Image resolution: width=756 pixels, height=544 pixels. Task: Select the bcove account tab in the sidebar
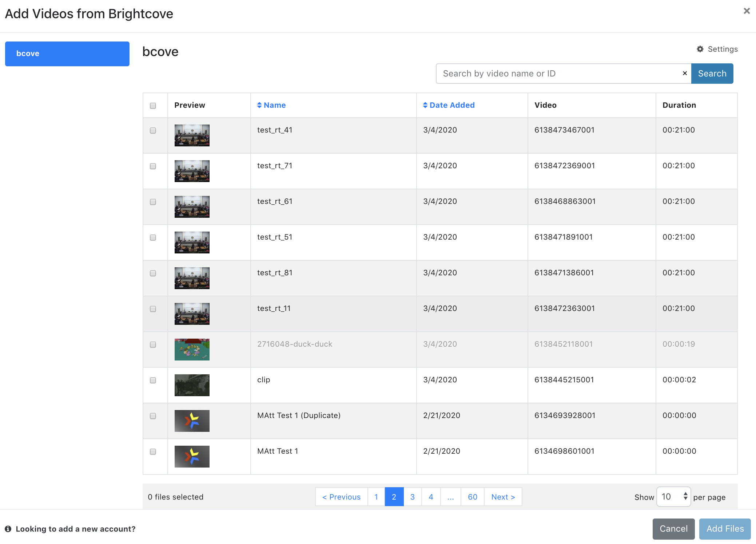click(67, 54)
